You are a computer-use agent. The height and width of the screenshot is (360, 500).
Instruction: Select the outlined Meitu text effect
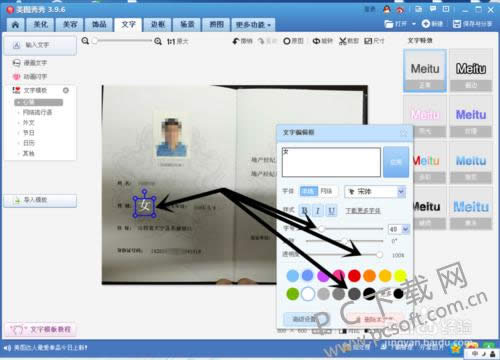471,70
